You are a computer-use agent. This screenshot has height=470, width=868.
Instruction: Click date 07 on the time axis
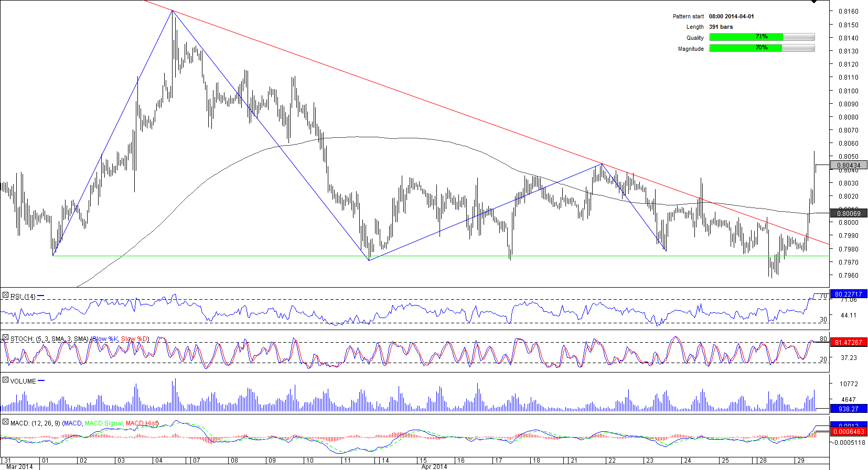coord(196,461)
